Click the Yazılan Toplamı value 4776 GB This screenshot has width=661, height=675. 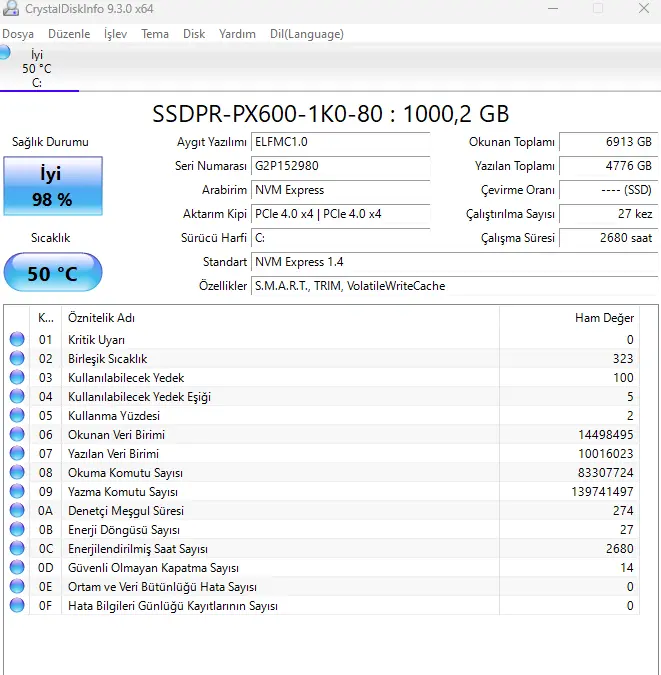(608, 166)
